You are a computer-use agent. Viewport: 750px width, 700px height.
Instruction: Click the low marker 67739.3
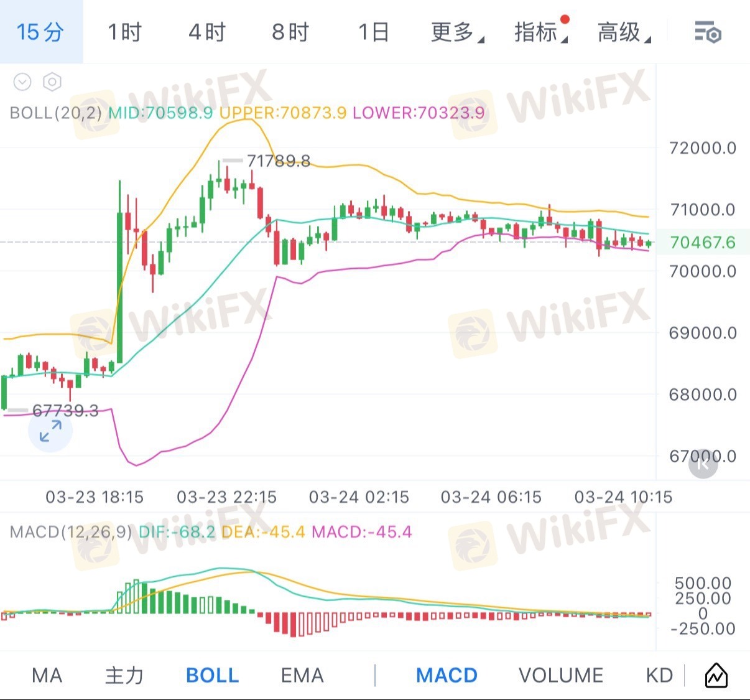[65, 411]
